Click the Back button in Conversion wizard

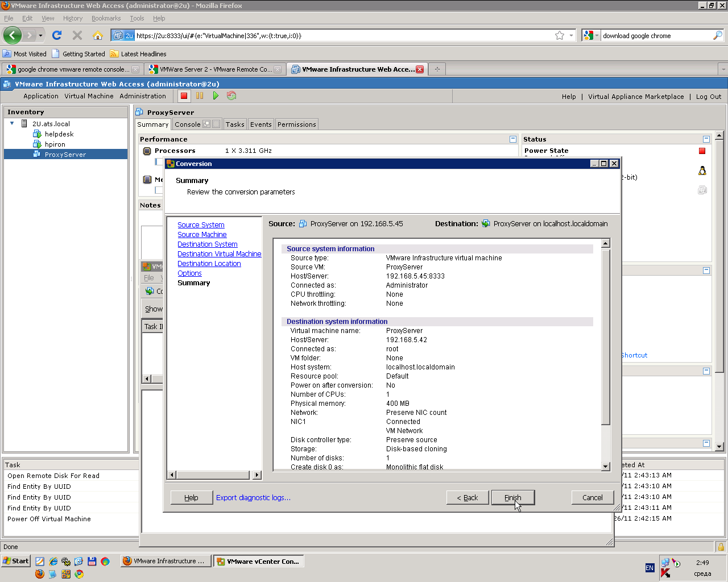468,497
